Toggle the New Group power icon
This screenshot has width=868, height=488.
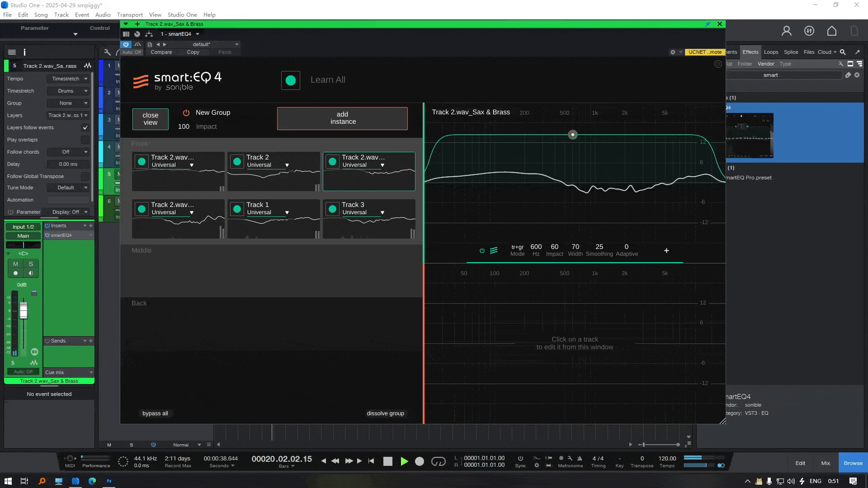186,113
